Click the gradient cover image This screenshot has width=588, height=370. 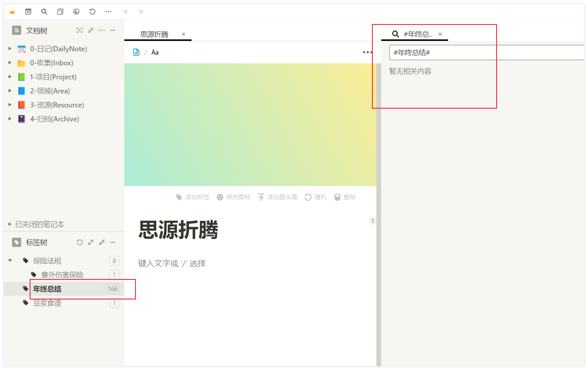pos(250,125)
